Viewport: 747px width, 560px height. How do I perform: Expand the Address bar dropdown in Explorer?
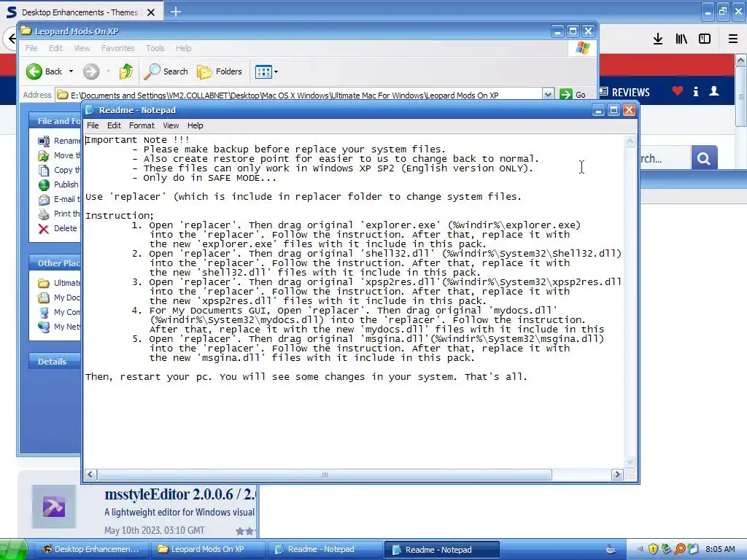[548, 95]
